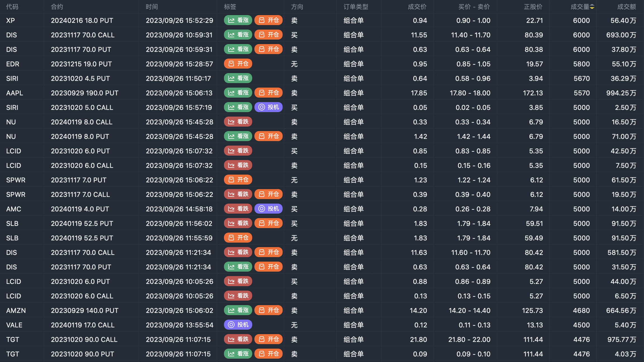Click the 看跌 tag in the SLB 11:56:02 row
This screenshot has width=644, height=362.
pos(238,223)
